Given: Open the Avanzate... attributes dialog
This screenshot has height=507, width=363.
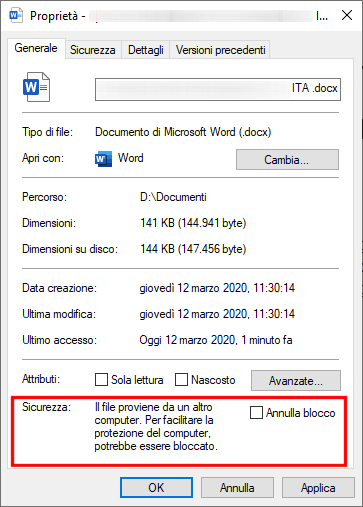Looking at the screenshot, I should tap(296, 380).
